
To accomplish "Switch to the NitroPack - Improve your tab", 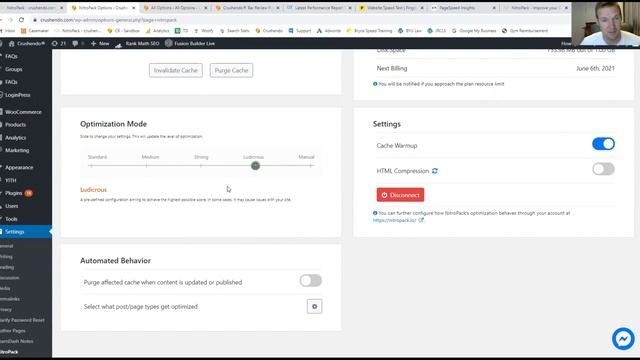I will tap(536, 8).
